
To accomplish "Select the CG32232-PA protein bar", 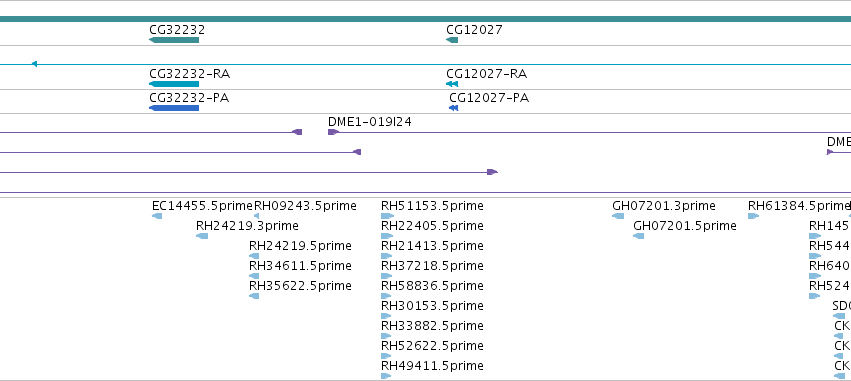I will click(174, 107).
